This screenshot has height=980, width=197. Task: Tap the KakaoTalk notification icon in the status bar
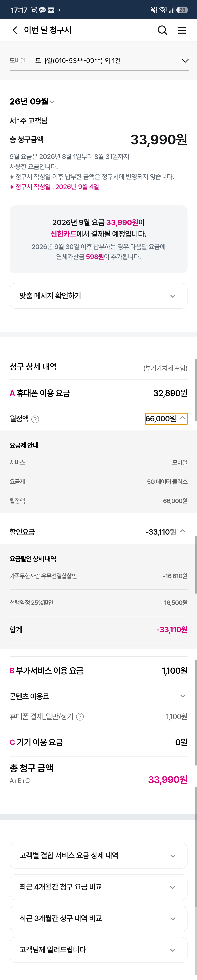coord(43,10)
